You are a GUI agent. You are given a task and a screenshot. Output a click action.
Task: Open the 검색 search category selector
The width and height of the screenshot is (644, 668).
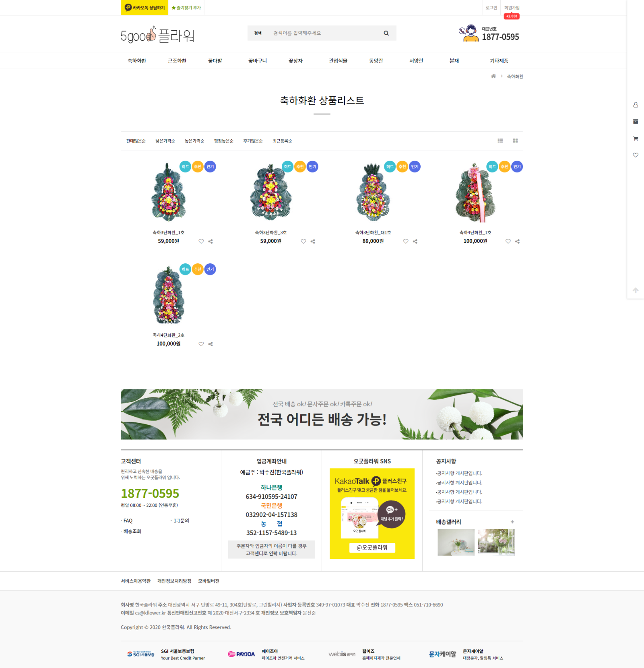coord(258,33)
